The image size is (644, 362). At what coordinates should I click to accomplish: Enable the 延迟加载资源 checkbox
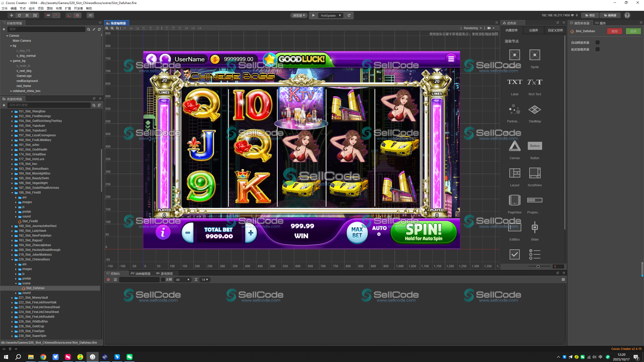598,49
